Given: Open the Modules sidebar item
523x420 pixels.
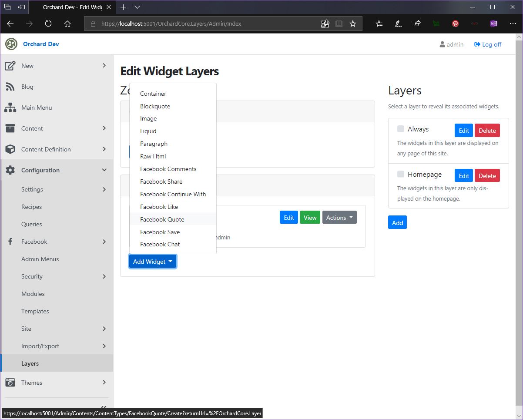Looking at the screenshot, I should 57,294.
